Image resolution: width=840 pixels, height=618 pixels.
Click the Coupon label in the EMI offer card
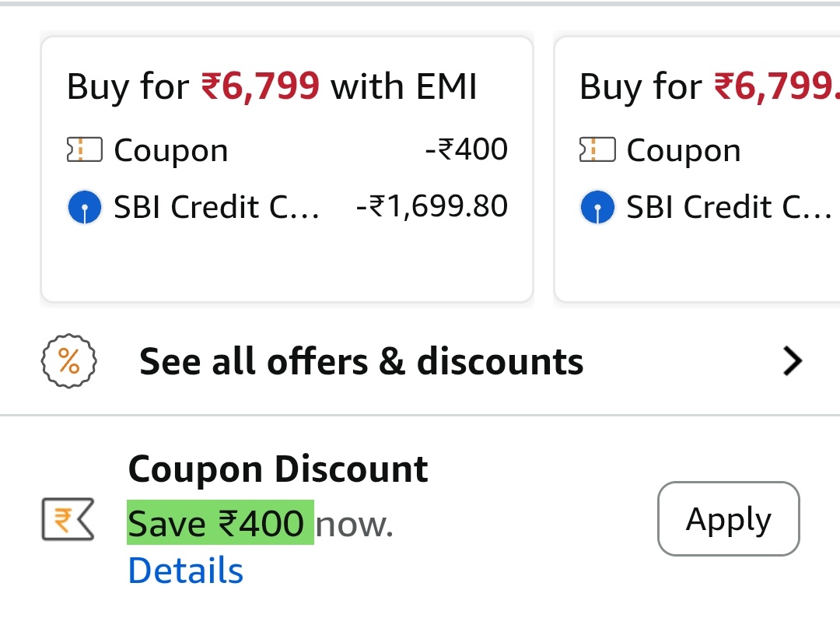click(171, 151)
